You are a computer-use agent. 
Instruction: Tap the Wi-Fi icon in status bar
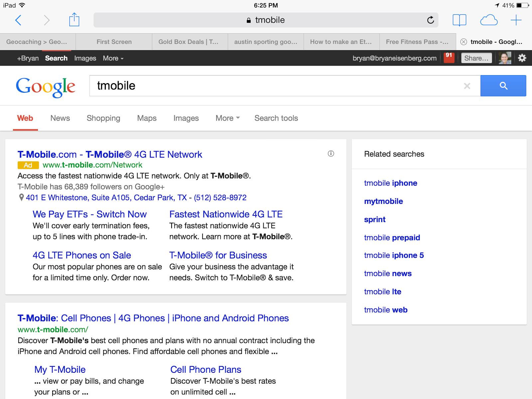tap(22, 5)
